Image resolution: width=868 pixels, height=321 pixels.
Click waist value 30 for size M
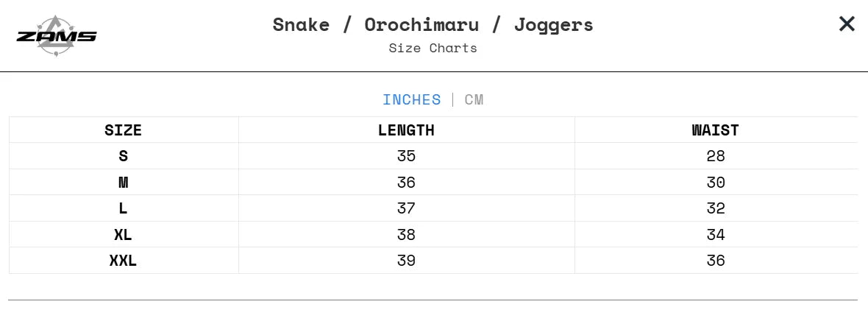click(715, 183)
